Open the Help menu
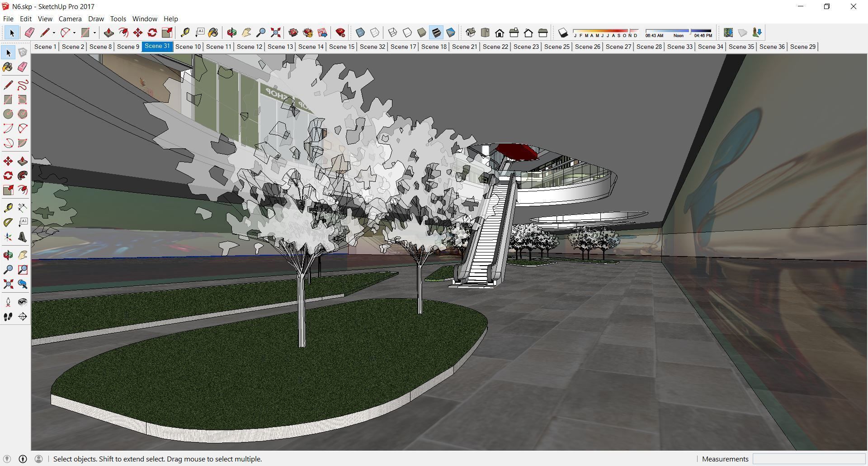The width and height of the screenshot is (868, 466). click(x=171, y=19)
